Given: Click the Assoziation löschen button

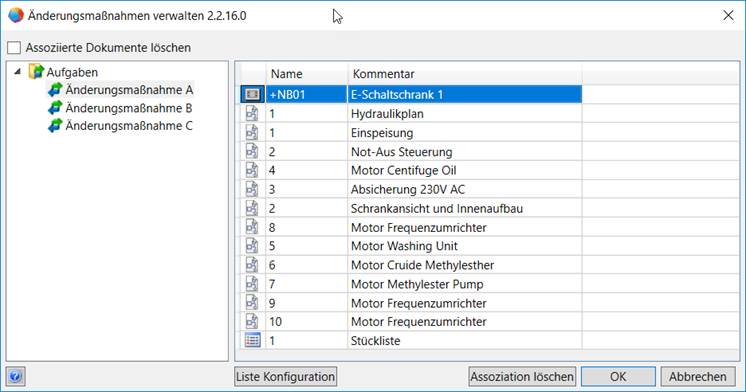Looking at the screenshot, I should (x=522, y=376).
